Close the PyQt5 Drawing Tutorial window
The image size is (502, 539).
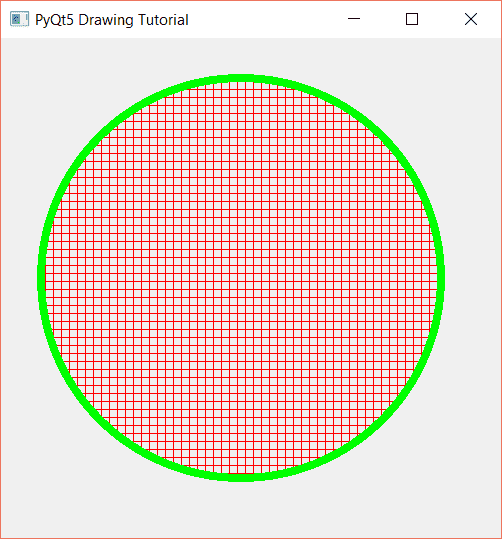coord(471,19)
